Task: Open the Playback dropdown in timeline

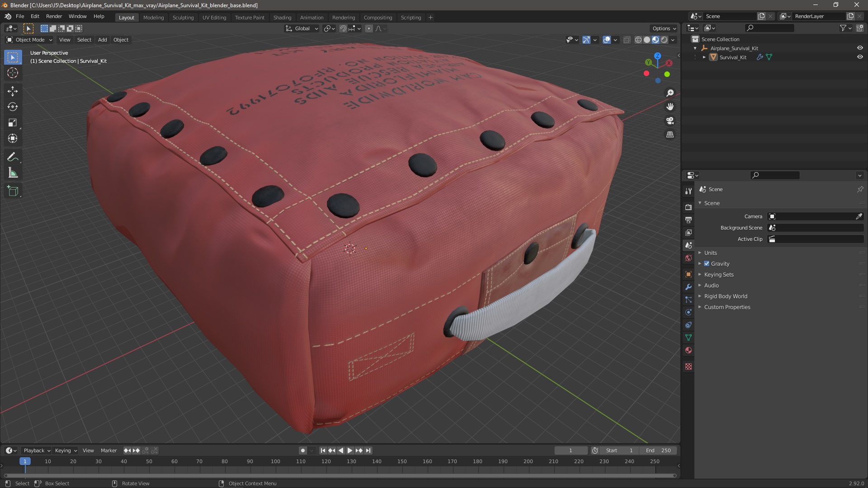Action: pos(37,450)
